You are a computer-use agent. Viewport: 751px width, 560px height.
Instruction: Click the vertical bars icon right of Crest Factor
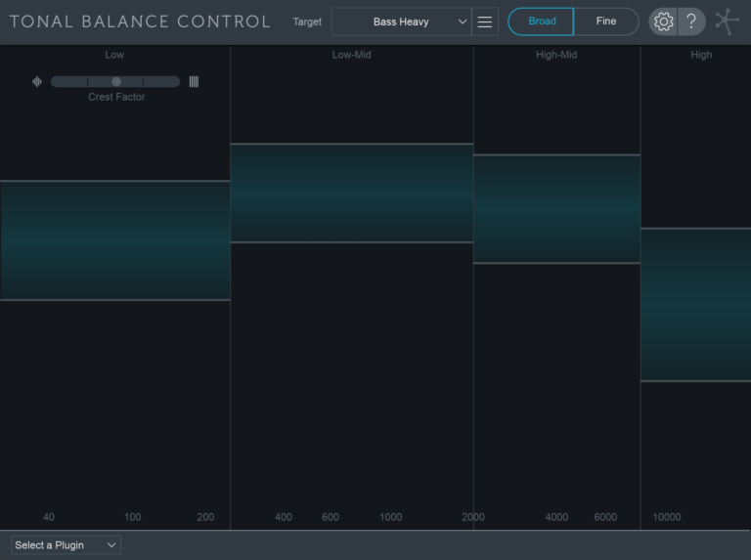(x=194, y=82)
